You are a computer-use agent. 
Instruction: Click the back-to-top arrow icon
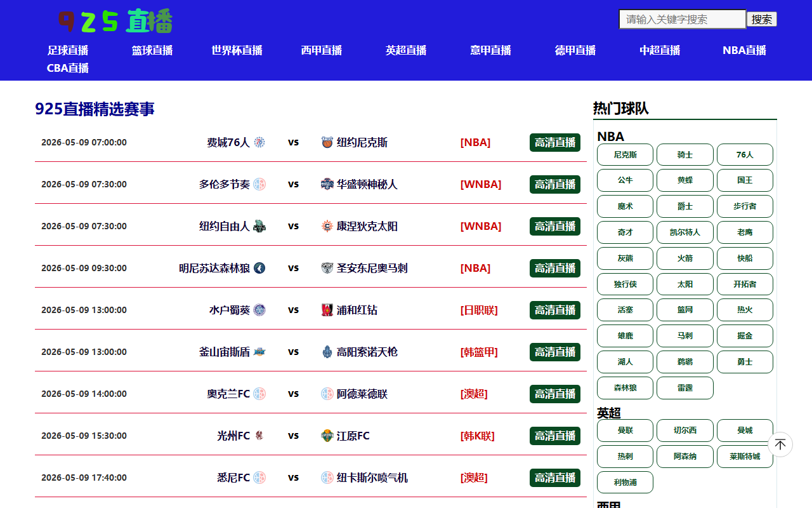(780, 444)
